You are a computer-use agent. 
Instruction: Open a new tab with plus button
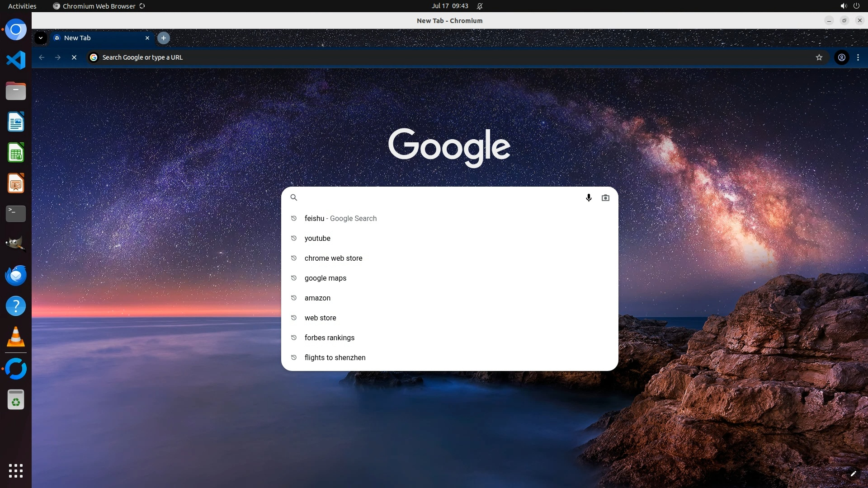tap(164, 38)
